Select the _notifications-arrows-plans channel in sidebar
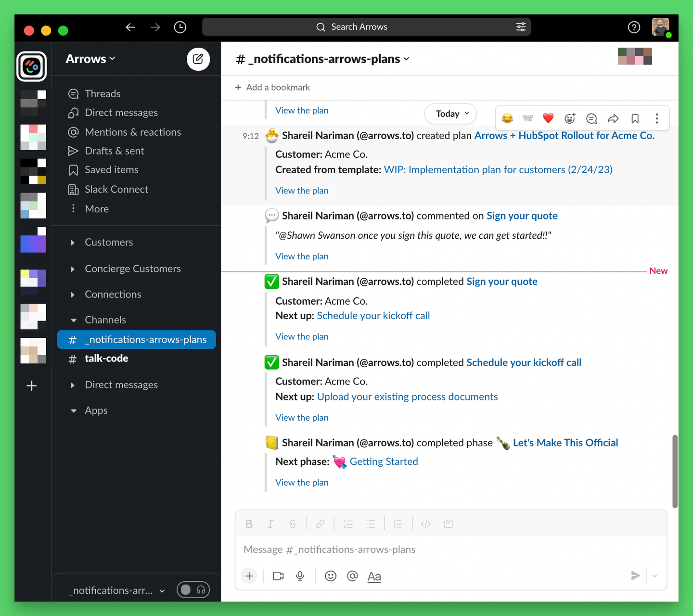 tap(136, 340)
